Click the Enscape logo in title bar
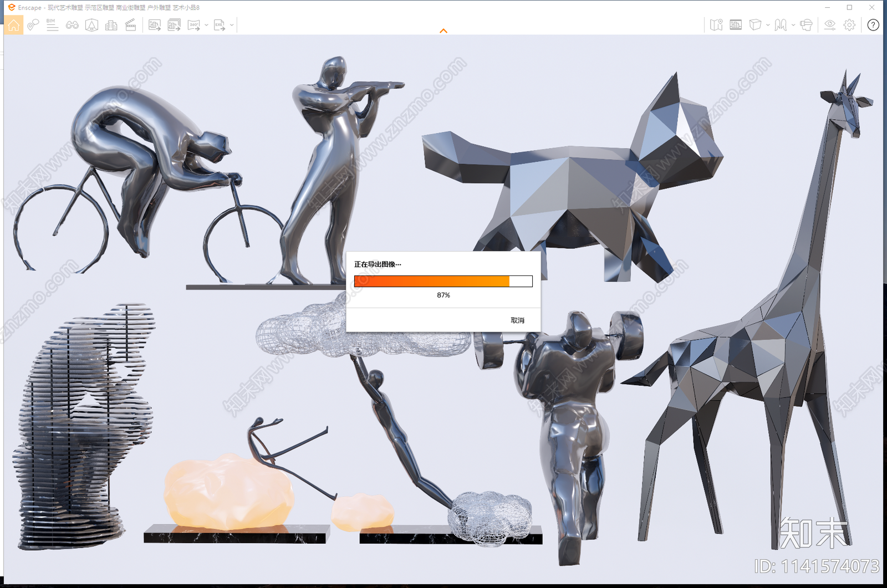The image size is (887, 588). pyautogui.click(x=11, y=7)
